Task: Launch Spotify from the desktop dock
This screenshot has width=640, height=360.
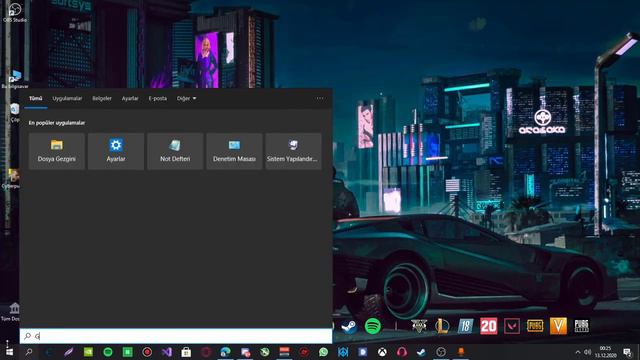Action: pyautogui.click(x=372, y=326)
